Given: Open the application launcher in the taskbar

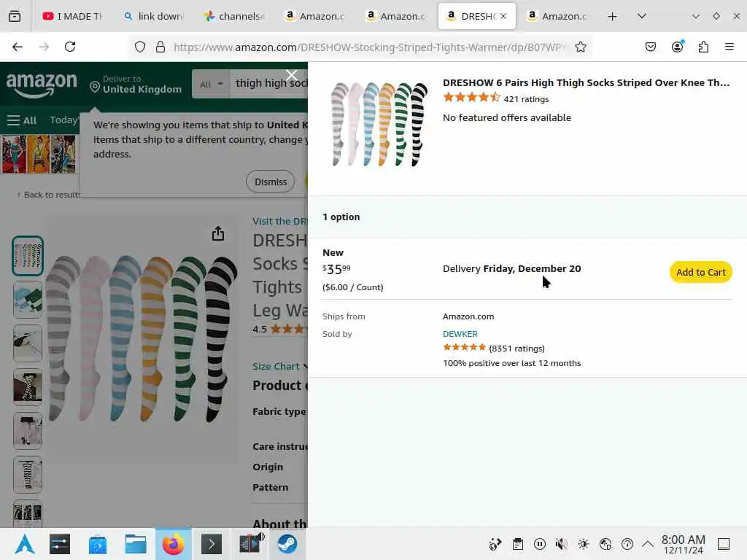Looking at the screenshot, I should click(25, 544).
